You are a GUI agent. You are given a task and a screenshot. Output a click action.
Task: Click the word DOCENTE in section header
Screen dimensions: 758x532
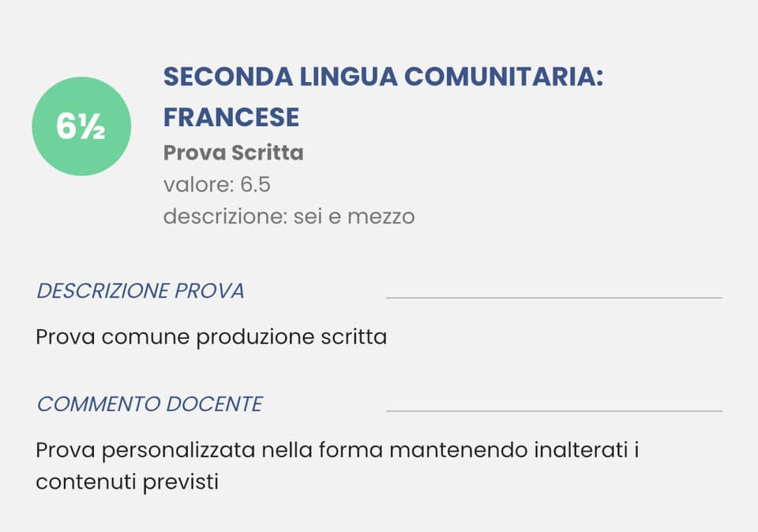point(214,404)
